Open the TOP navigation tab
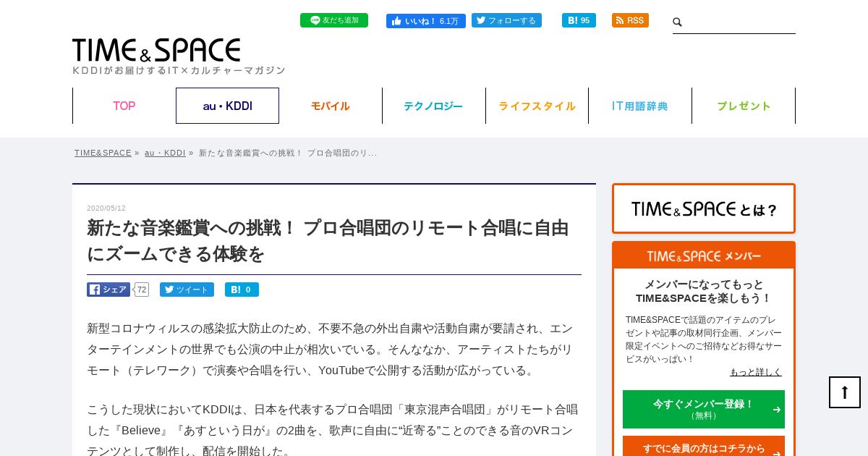This screenshot has width=868, height=456. pyautogui.click(x=124, y=106)
